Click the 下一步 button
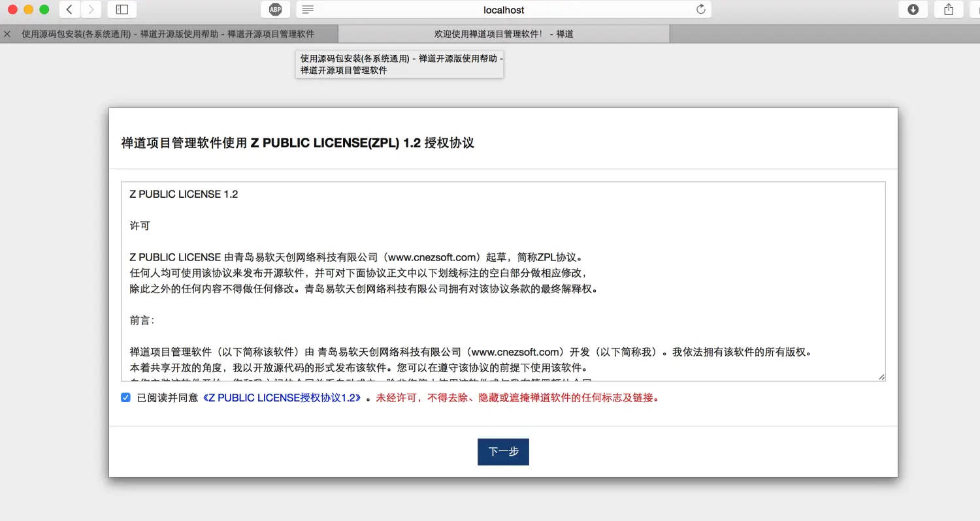 503,452
